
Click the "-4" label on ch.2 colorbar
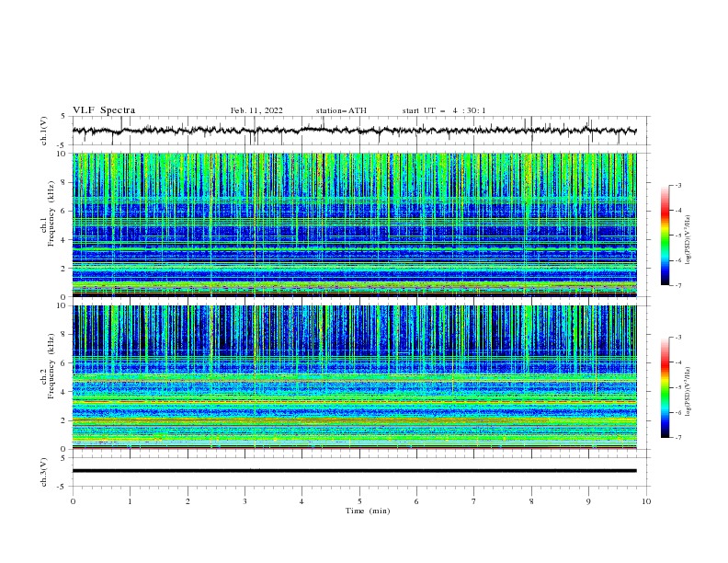pos(678,362)
